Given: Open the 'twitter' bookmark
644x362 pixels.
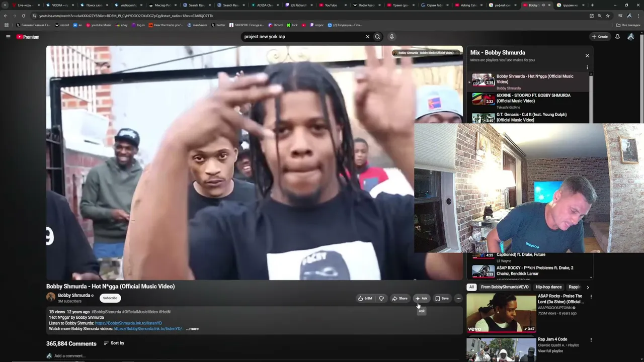Looking at the screenshot, I should click(218, 25).
